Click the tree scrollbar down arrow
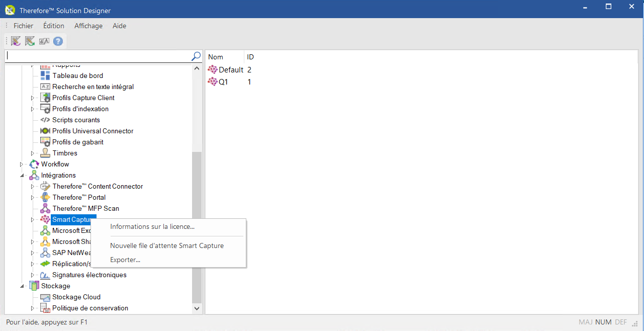The width and height of the screenshot is (644, 331). pos(197,308)
